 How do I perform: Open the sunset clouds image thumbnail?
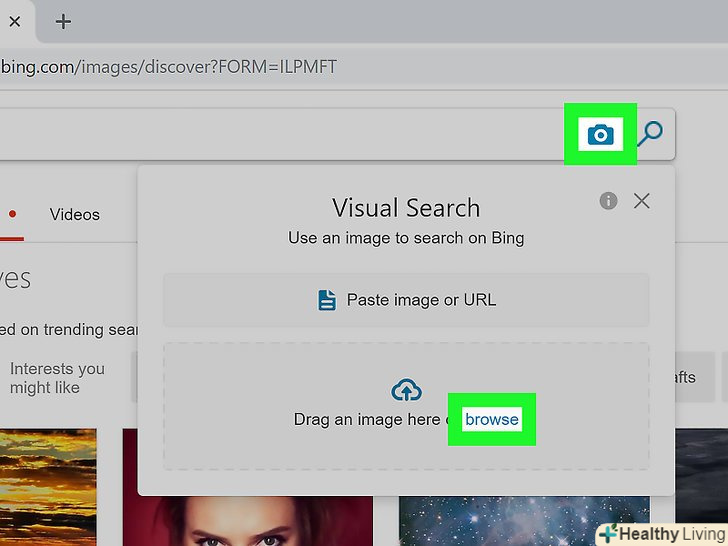click(48, 487)
